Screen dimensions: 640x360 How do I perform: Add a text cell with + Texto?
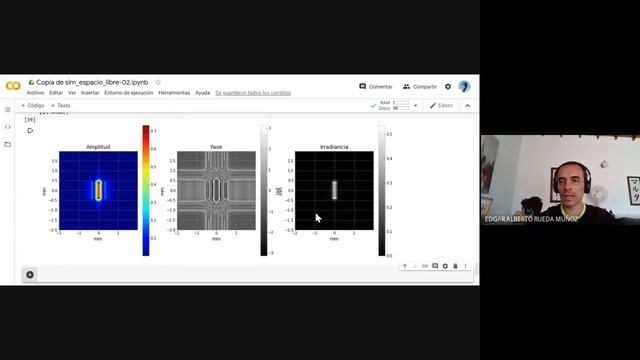click(61, 105)
